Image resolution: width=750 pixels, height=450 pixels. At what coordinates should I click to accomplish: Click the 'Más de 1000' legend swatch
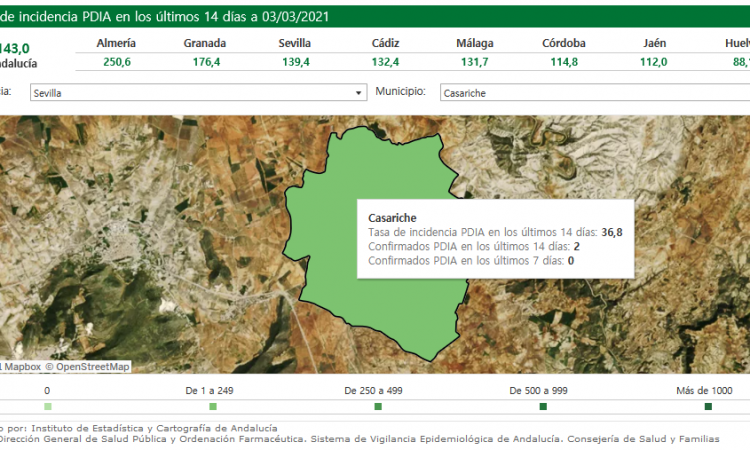pyautogui.click(x=708, y=407)
